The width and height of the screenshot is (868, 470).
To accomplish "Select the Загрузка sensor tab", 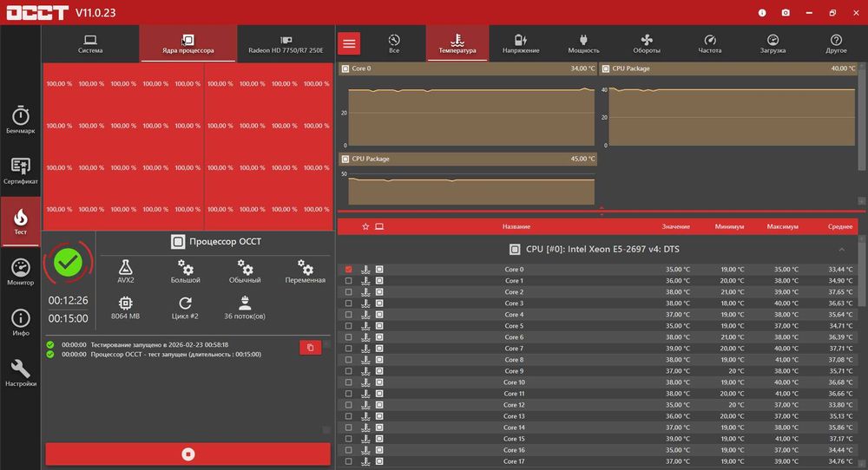I will point(773,43).
